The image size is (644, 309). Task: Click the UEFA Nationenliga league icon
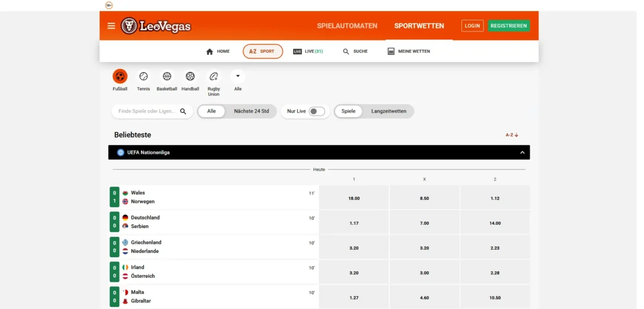(120, 152)
